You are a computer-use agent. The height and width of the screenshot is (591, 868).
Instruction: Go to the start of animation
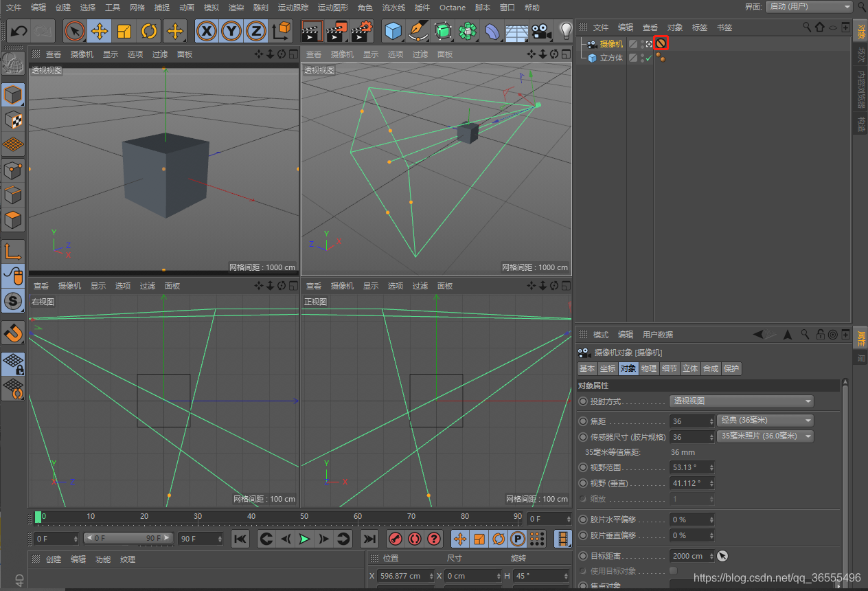[x=240, y=539]
